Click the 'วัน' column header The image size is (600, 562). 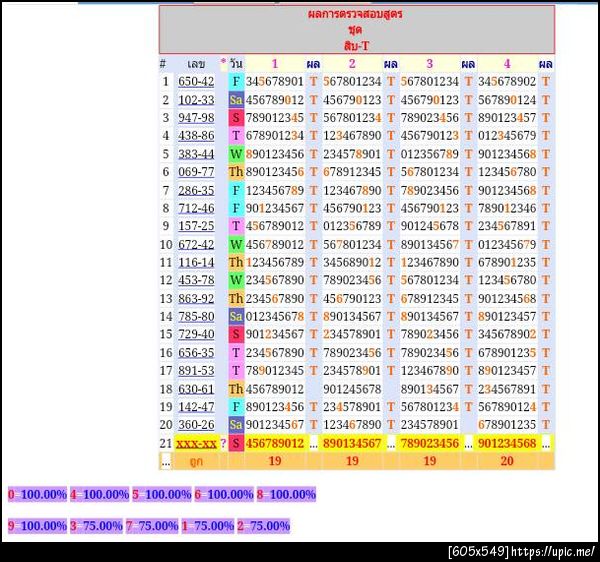(x=236, y=63)
